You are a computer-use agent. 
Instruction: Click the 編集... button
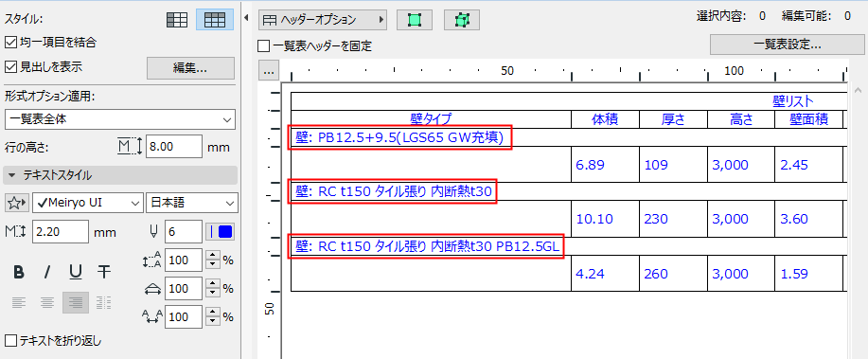[190, 68]
